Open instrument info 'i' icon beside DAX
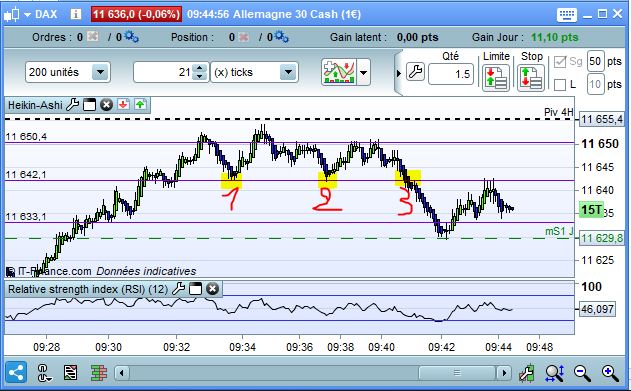 tap(76, 14)
